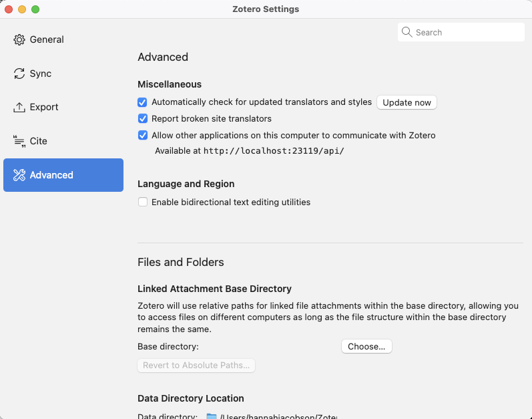This screenshot has width=532, height=419.
Task: Click the Data Directory Location heading
Action: [191, 398]
